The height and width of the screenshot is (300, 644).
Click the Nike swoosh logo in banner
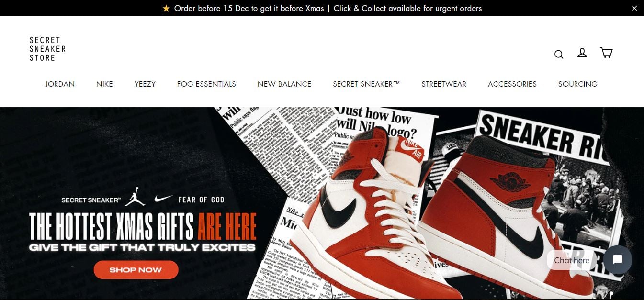point(163,198)
